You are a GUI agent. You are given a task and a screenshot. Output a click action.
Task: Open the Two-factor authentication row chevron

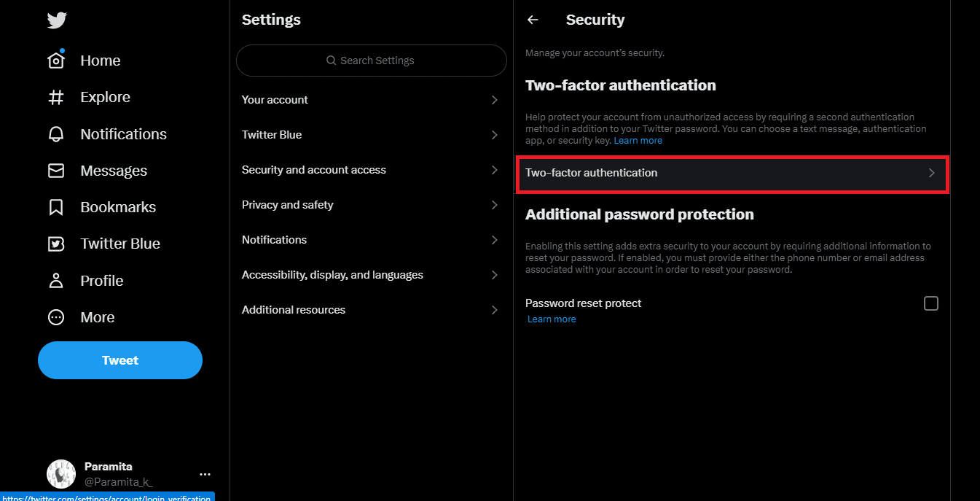[931, 173]
